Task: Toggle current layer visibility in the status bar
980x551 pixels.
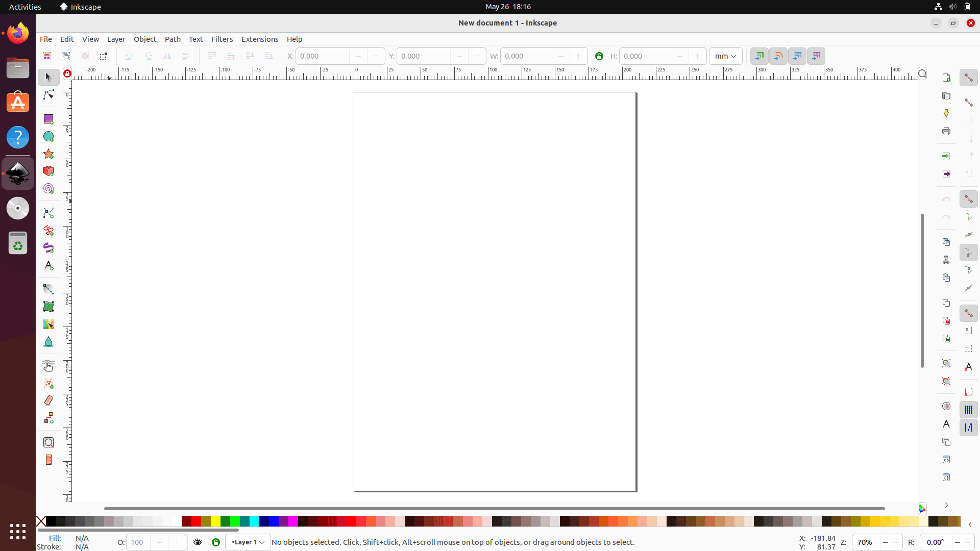Action: click(198, 542)
